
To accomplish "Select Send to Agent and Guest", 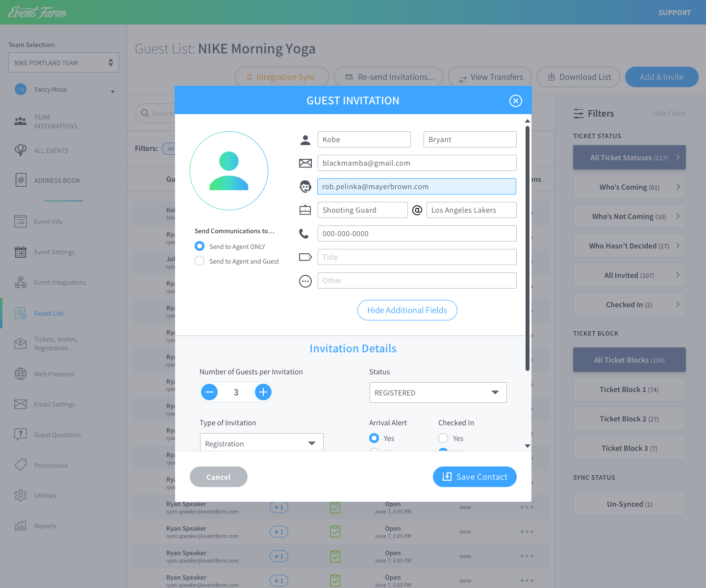I will coord(200,261).
